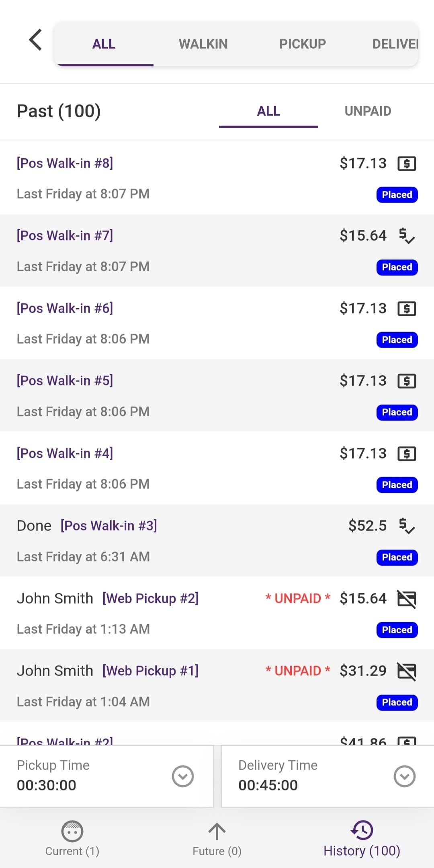This screenshot has width=434, height=868.
Task: Open Future orders arrow icon
Action: click(x=217, y=831)
